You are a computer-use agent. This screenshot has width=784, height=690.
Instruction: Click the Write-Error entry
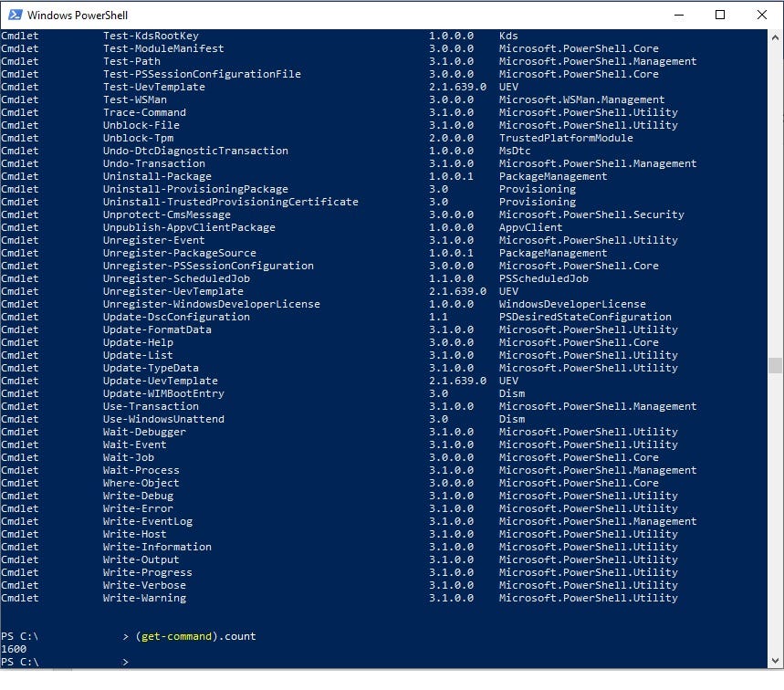click(138, 508)
